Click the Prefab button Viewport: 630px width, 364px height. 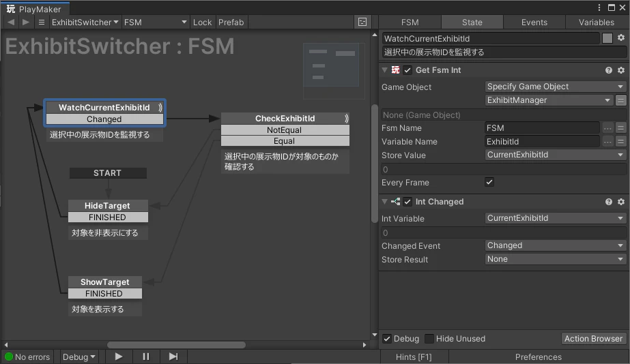(231, 22)
